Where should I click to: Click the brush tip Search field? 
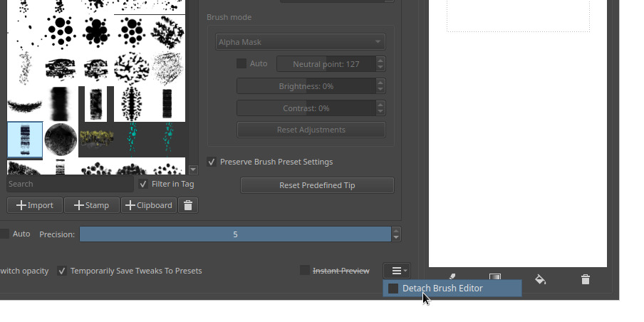click(x=70, y=184)
